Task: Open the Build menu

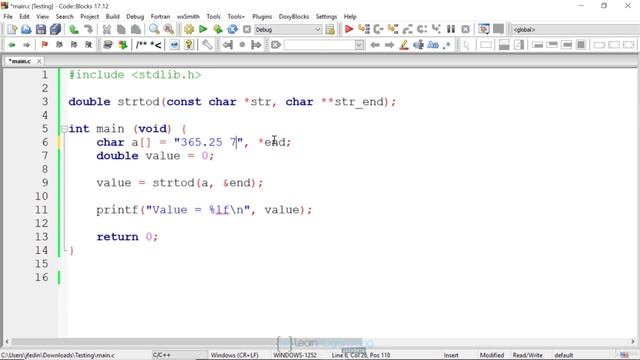Action: 112,17
